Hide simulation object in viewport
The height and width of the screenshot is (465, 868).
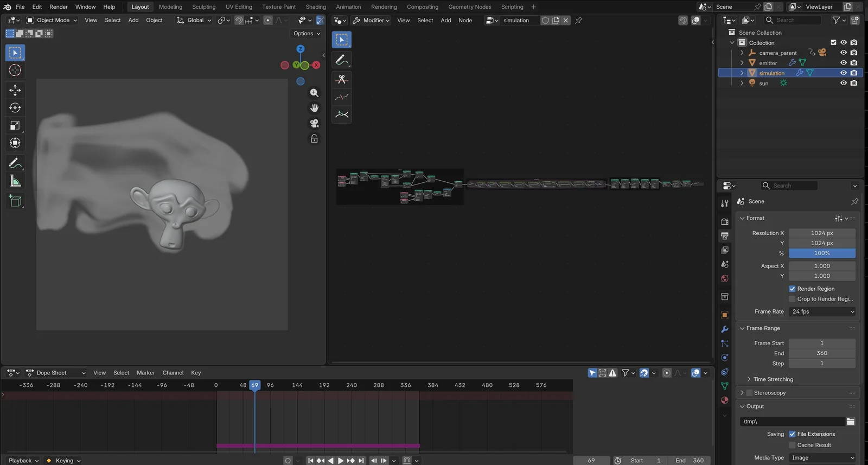pyautogui.click(x=844, y=73)
